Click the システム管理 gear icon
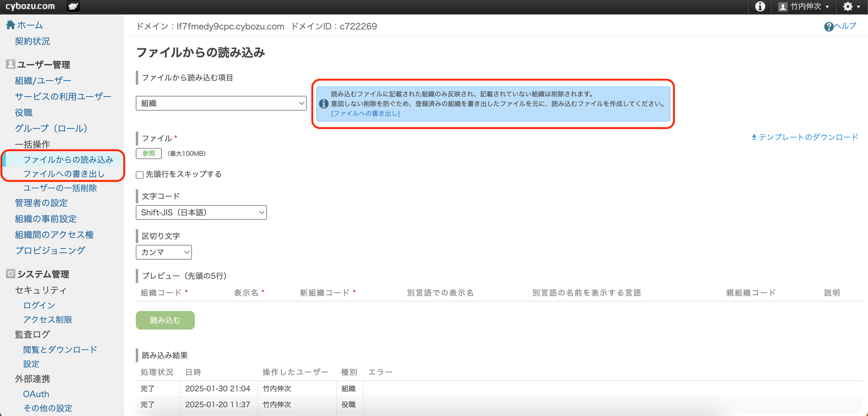The width and height of the screenshot is (868, 416). (x=11, y=274)
